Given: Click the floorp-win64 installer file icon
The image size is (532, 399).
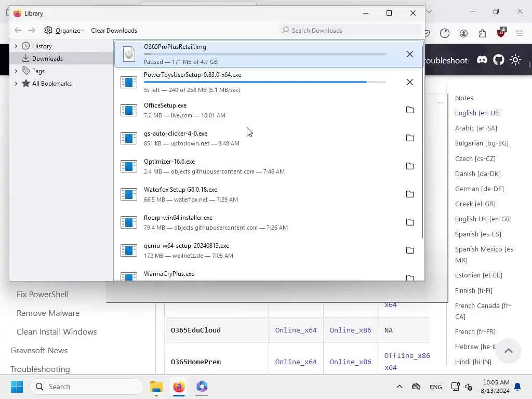Looking at the screenshot, I should [129, 222].
